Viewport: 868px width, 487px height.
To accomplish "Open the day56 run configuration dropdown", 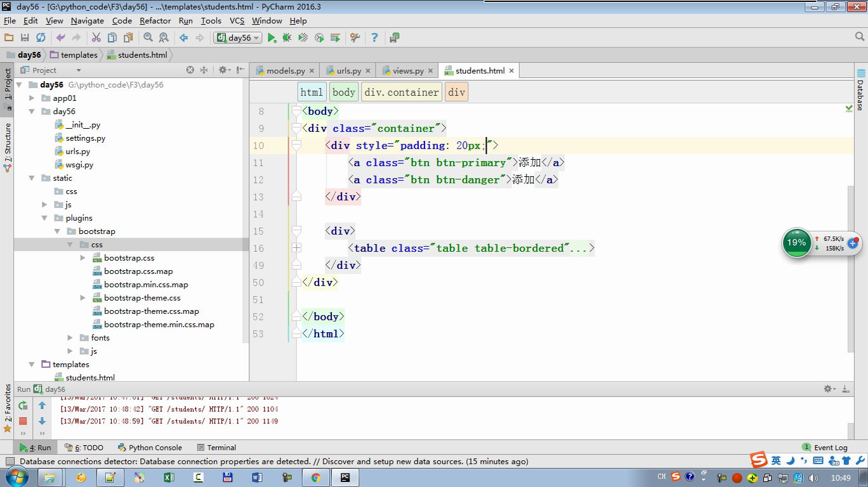I will (x=239, y=38).
